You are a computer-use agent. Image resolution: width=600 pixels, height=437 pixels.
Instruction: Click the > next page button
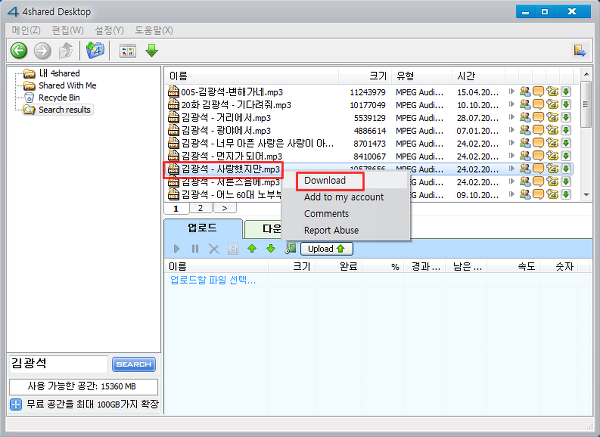point(224,208)
